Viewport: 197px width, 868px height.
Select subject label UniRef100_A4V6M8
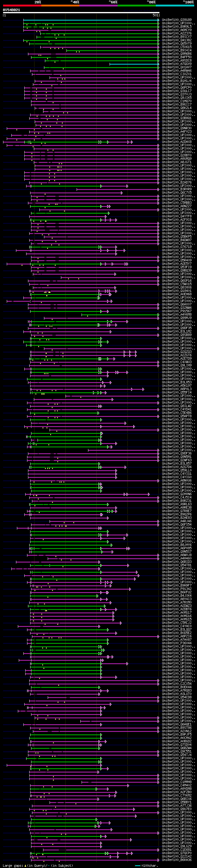(176, 314)
